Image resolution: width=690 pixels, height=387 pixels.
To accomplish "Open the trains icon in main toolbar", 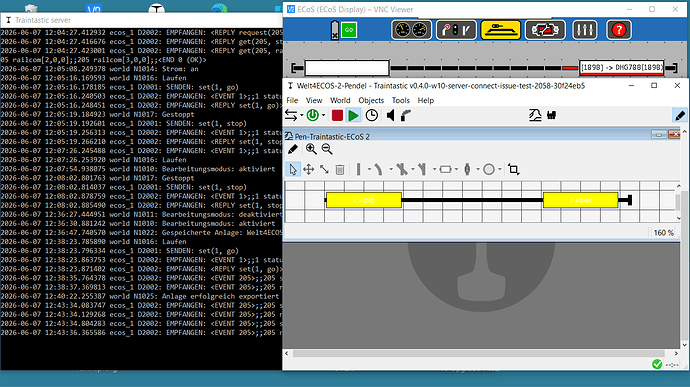I will click(551, 115).
